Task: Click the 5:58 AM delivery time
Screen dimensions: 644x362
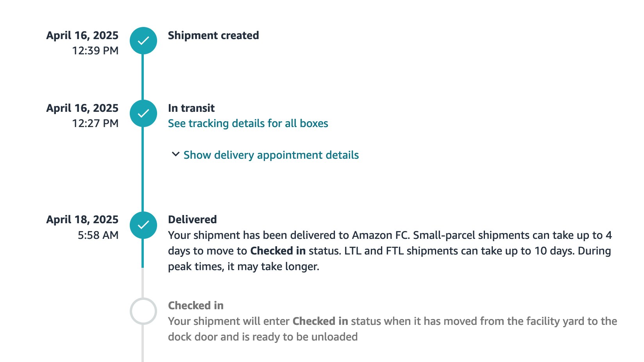Action: point(98,235)
